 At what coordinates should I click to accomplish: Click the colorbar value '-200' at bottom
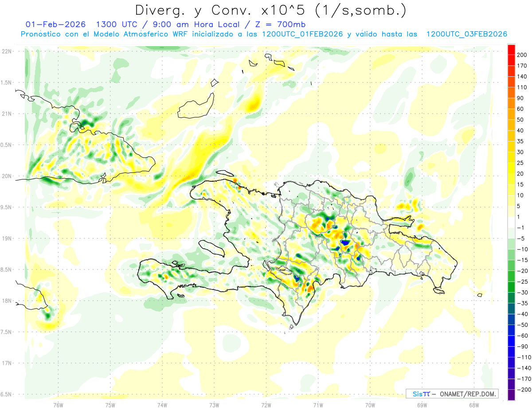524,390
